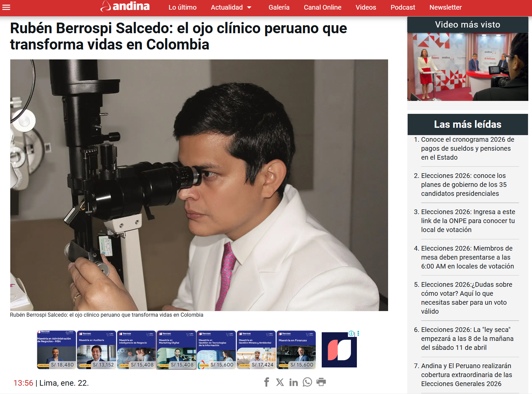Open the hamburger menu icon
The width and height of the screenshot is (532, 394).
click(x=6, y=7)
